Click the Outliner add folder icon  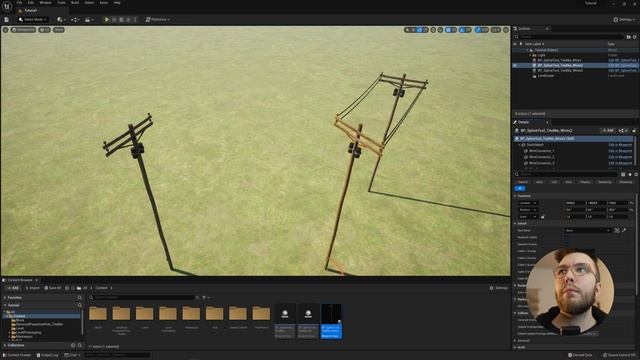tap(629, 37)
